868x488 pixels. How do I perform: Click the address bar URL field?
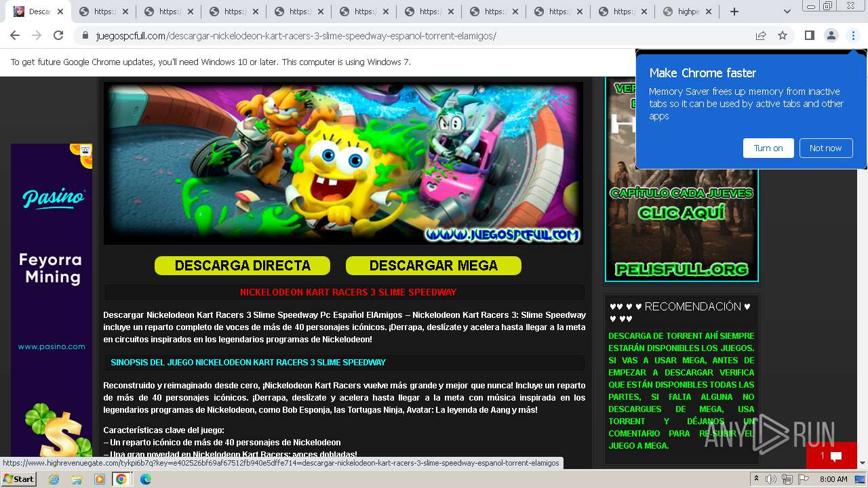point(420,36)
